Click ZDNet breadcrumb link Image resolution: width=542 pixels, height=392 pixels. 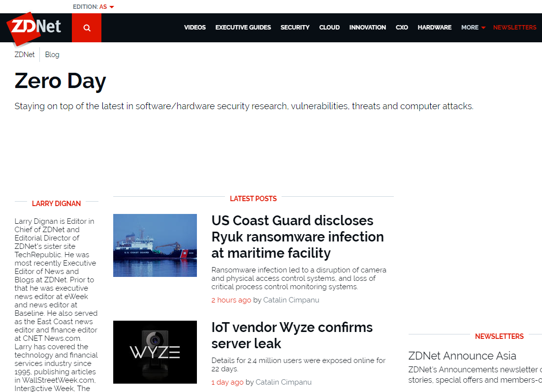click(25, 55)
